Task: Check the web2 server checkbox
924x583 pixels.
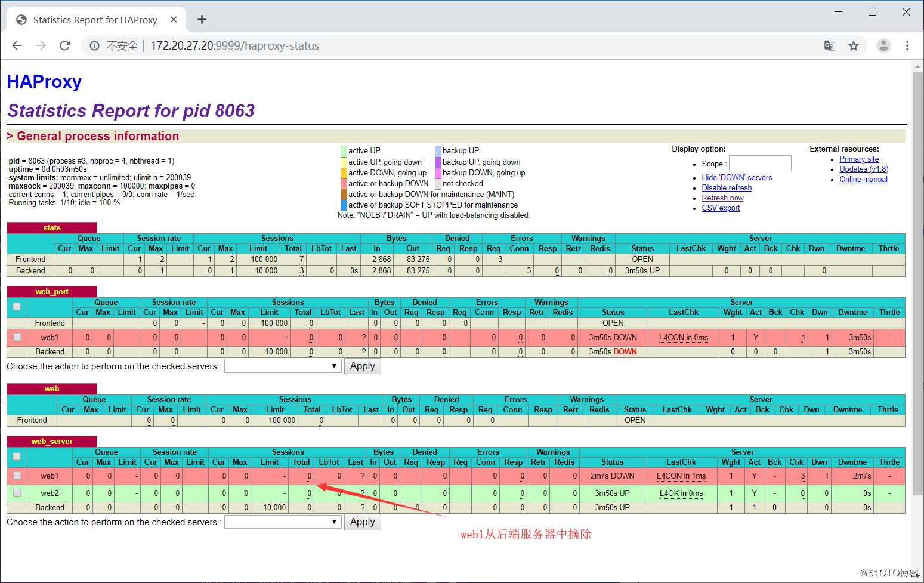Action: pos(17,493)
